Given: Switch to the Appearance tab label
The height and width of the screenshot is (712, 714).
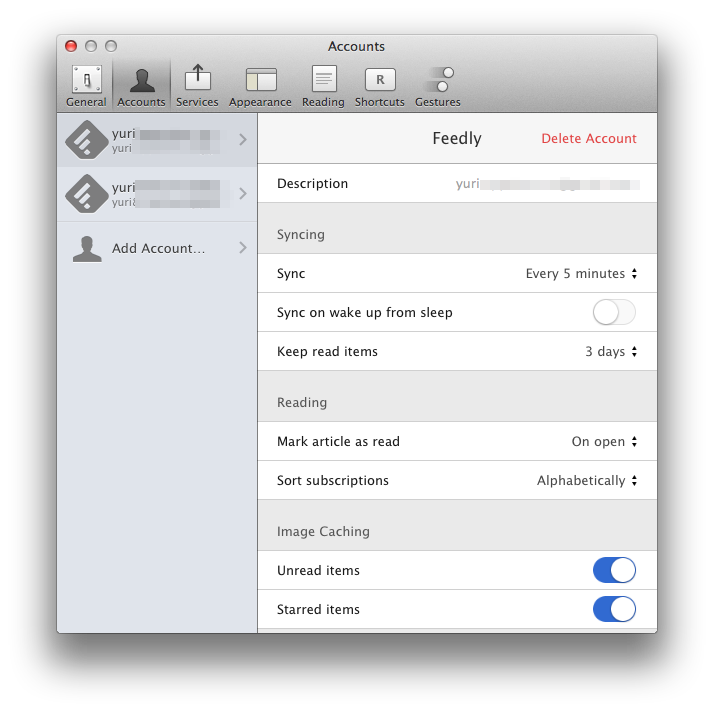Looking at the screenshot, I should (260, 102).
